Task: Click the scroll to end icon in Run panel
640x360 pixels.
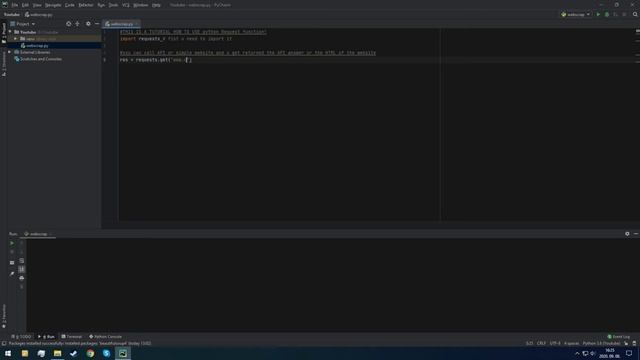Action: pos(22,269)
